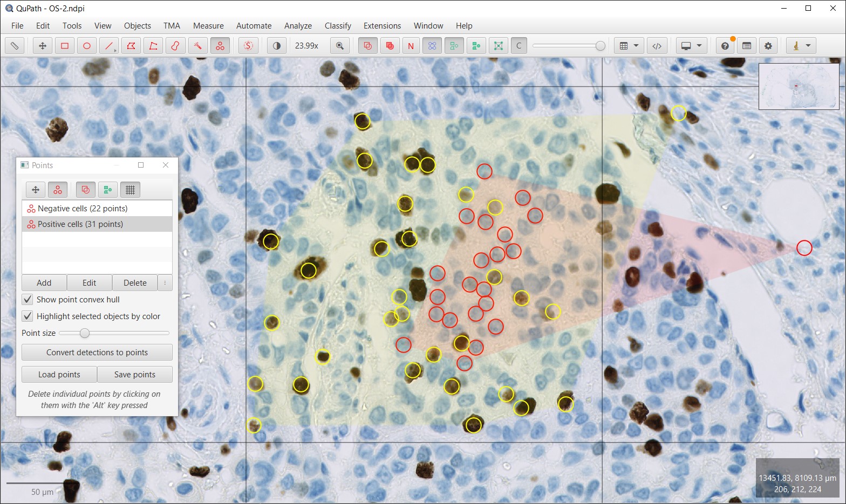Activate the Brush tool
Viewport: 846px width, 504px height.
pos(175,46)
